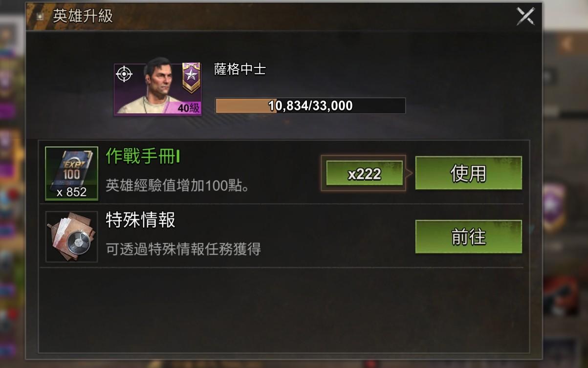The image size is (588, 368).
Task: Click the description 英雄經驗值增加100點
Action: (x=179, y=184)
